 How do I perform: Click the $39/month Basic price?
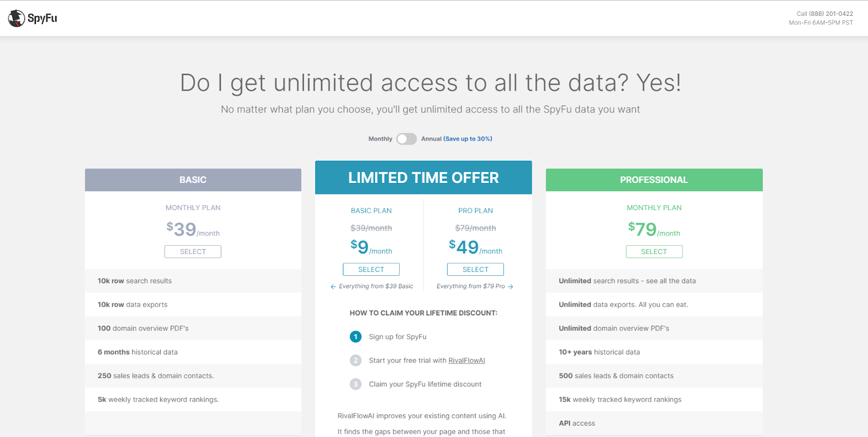[193, 230]
